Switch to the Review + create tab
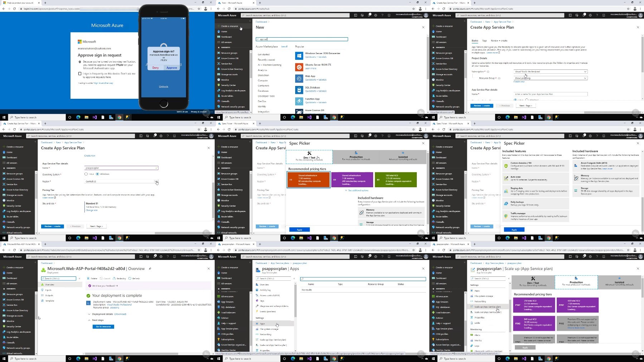Image resolution: width=644 pixels, height=362 pixels. point(499,41)
